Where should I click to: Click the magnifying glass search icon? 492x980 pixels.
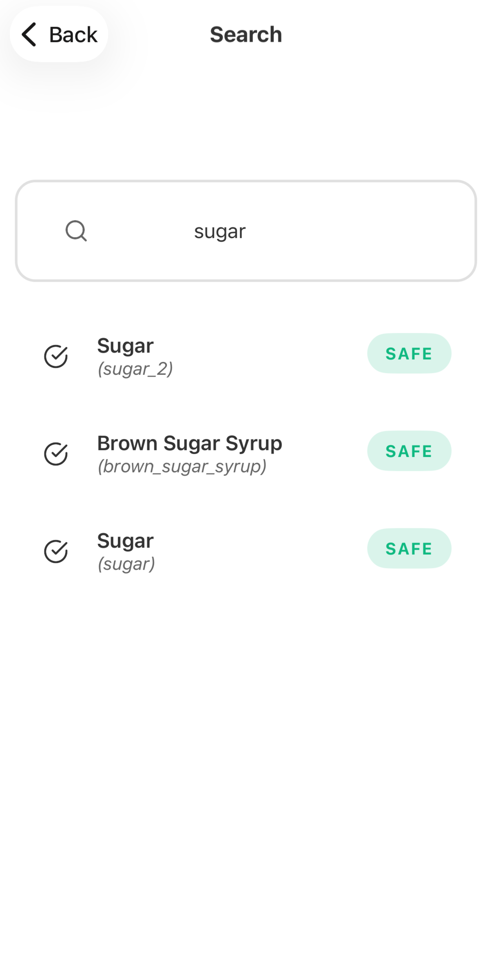pos(76,231)
